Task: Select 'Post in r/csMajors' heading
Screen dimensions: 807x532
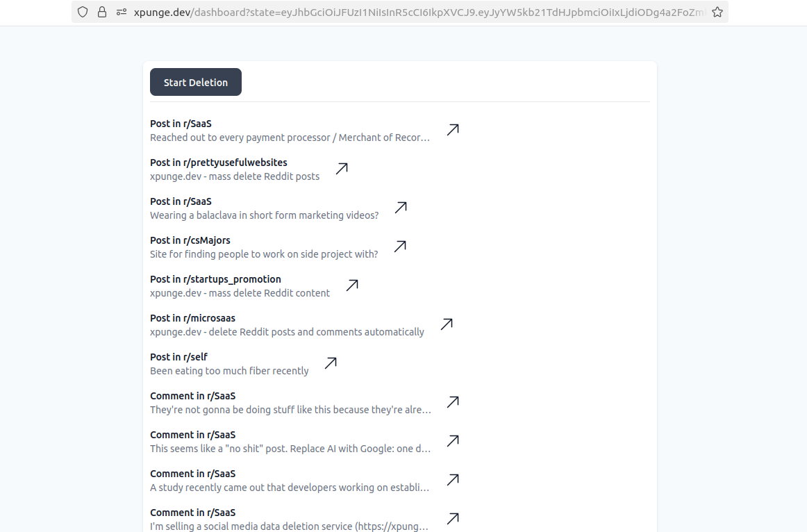Action: click(190, 240)
